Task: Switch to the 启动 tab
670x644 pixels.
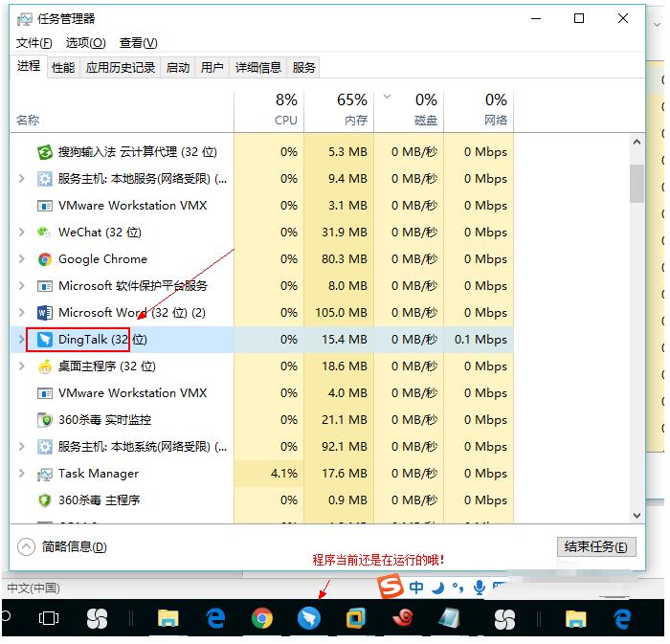Action: pyautogui.click(x=178, y=68)
